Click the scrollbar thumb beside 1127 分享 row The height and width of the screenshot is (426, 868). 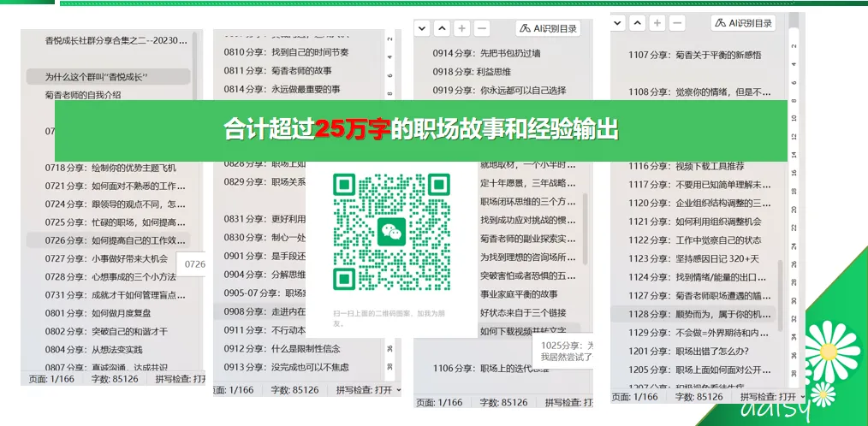781,295
